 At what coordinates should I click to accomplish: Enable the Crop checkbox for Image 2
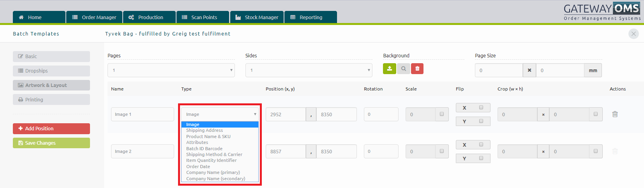click(x=596, y=151)
